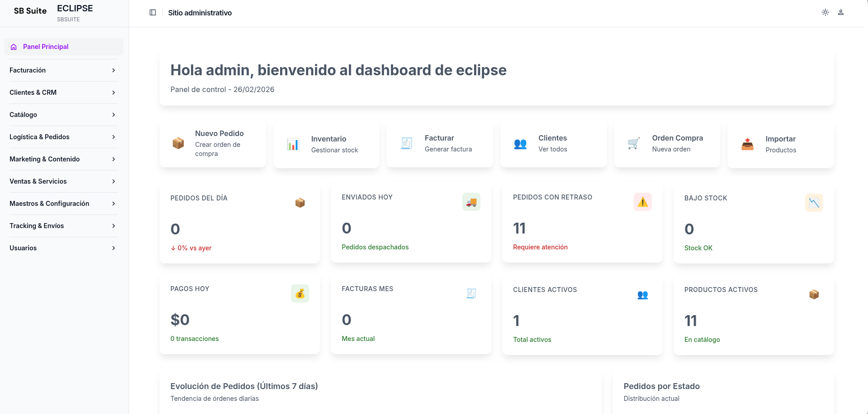Expand the Clientes & CRM section

63,92
